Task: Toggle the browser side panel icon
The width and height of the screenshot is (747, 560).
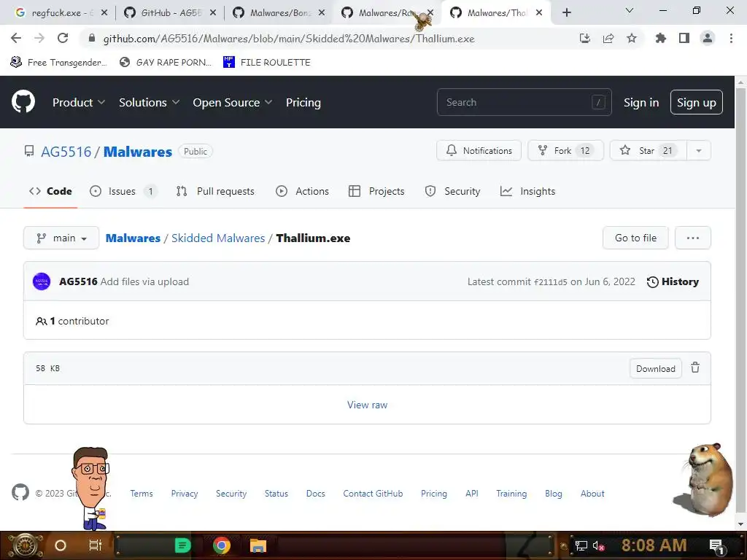Action: [684, 39]
